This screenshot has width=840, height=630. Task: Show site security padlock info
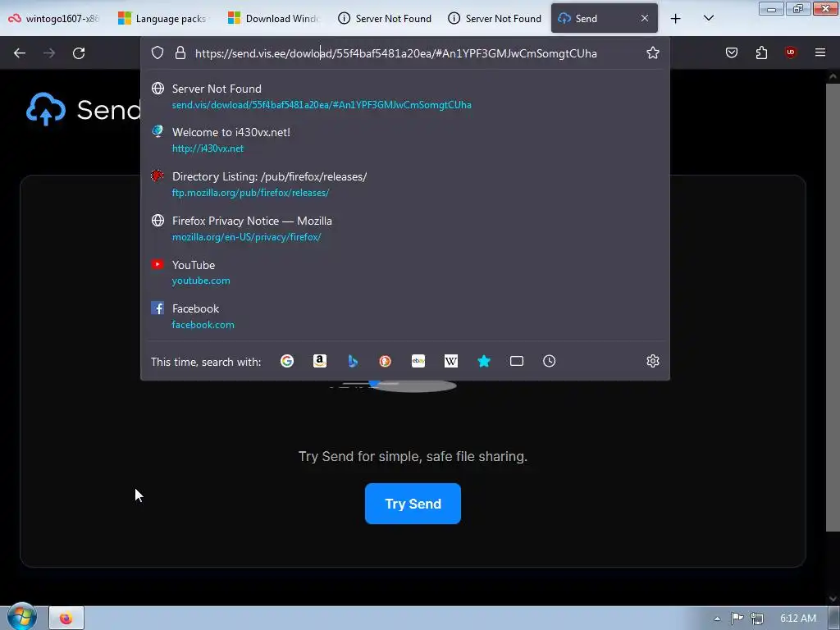coord(180,52)
